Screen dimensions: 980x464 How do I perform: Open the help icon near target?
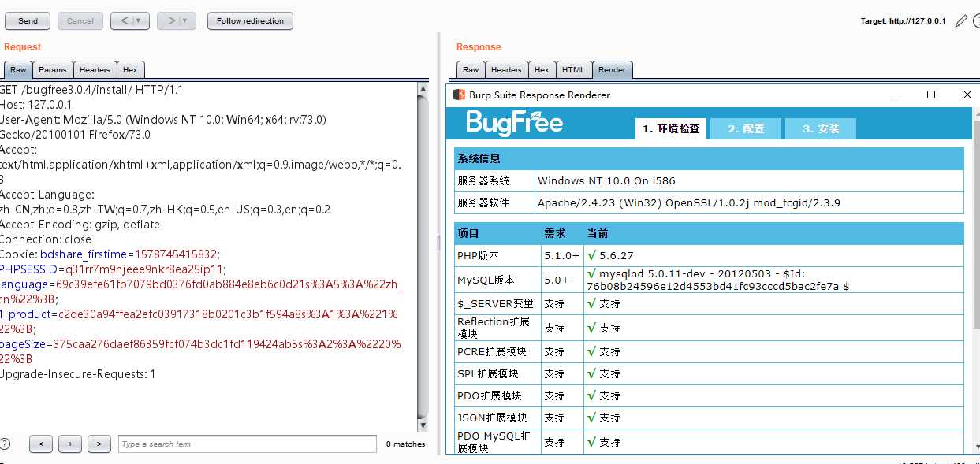coord(975,21)
